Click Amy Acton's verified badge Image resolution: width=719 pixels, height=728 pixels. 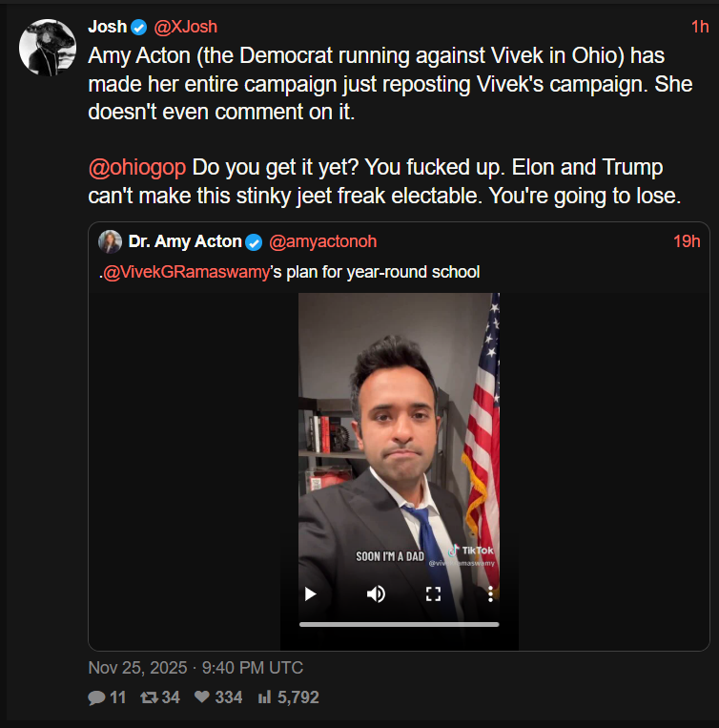click(x=254, y=242)
